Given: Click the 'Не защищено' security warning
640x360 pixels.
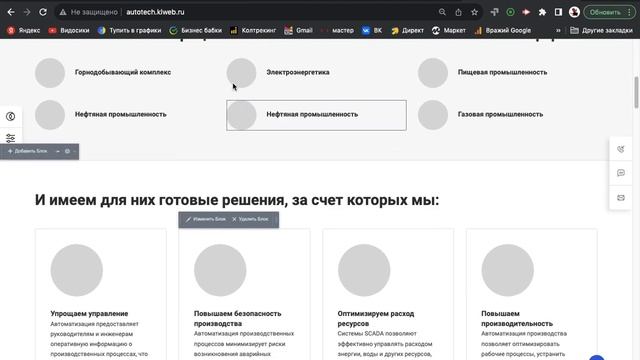Looking at the screenshot, I should 89,12.
